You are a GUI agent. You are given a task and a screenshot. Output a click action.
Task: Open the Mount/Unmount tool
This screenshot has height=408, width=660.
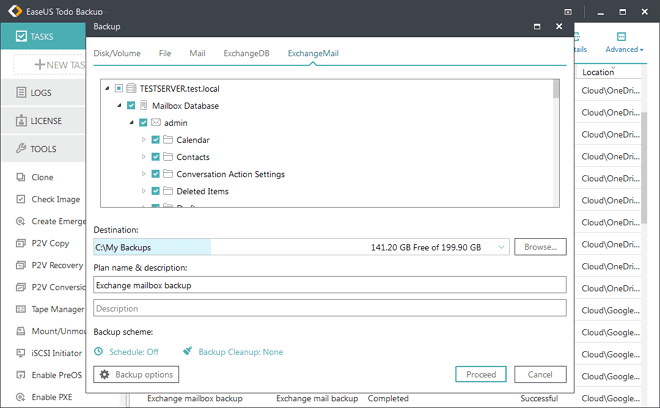[x=51, y=331]
